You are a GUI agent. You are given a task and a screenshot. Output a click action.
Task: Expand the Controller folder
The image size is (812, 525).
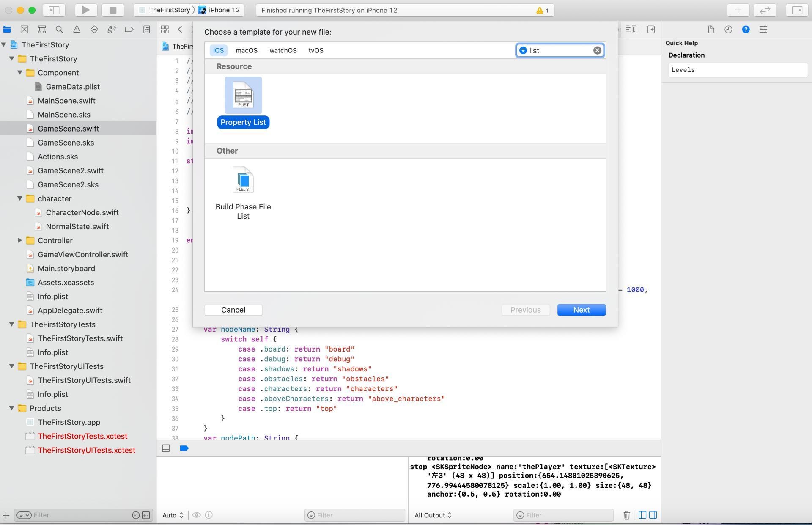[20, 240]
